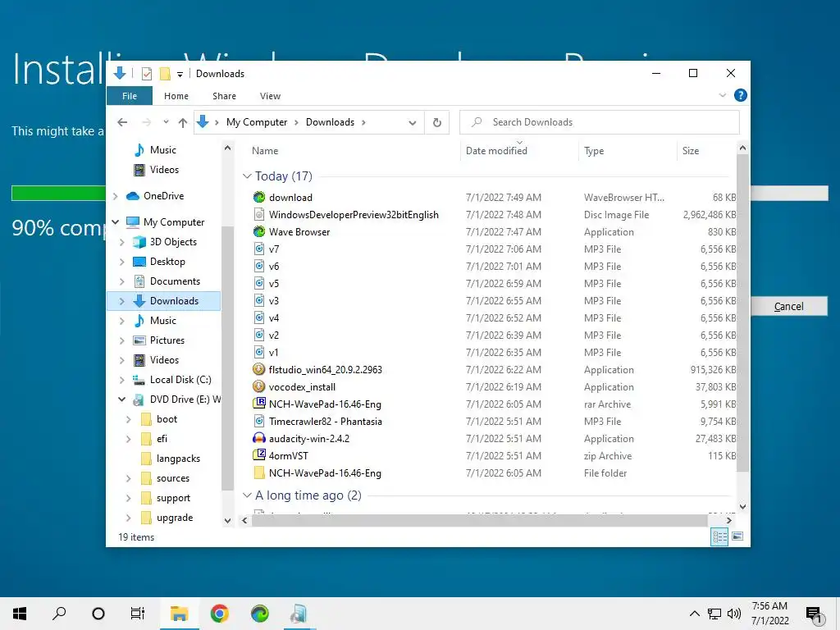
Task: Collapse the My Computer tree node
Action: (116, 221)
